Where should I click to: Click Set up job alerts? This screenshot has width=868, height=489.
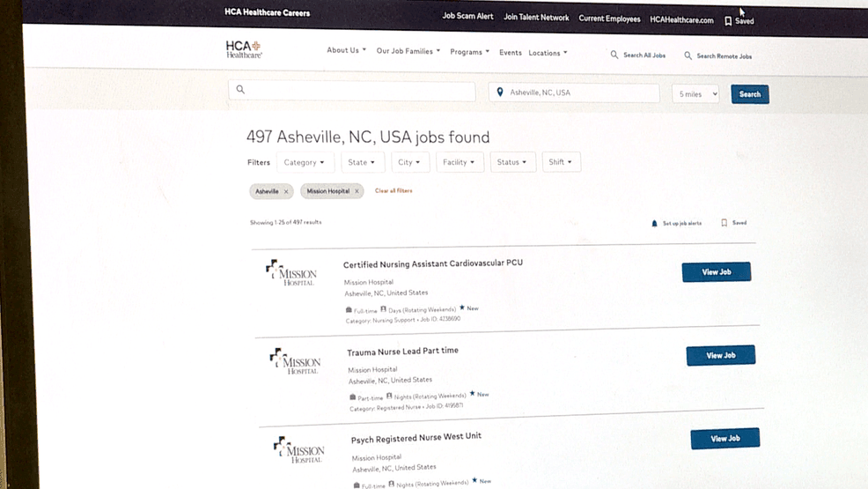pos(682,223)
